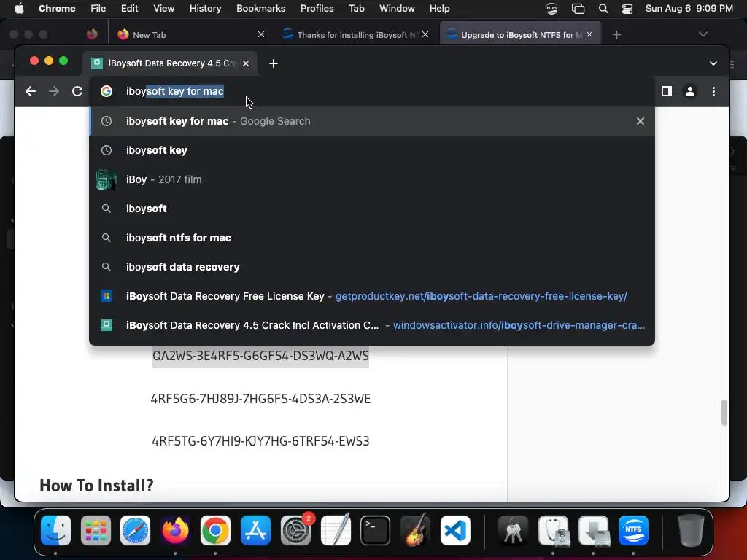Open TextEdit from the Dock
The height and width of the screenshot is (560, 747).
336,530
